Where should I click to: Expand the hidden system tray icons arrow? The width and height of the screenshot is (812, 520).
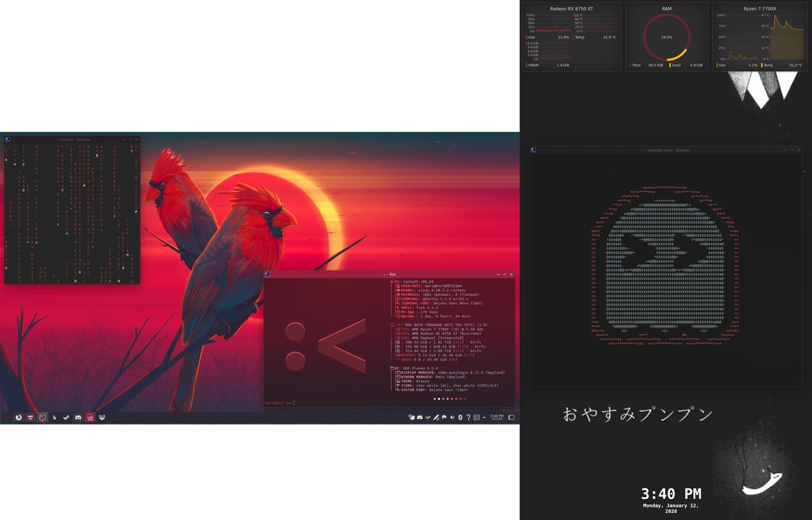484,418
